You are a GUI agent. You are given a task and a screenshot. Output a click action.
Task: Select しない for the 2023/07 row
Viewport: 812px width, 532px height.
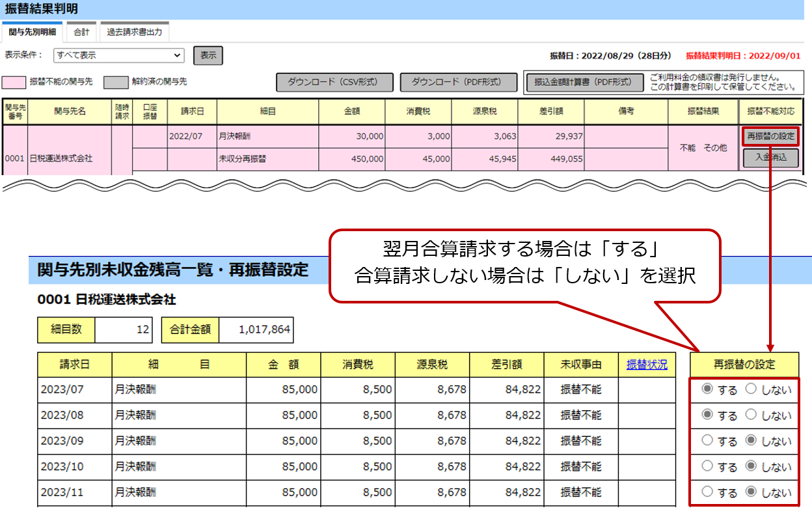(751, 389)
